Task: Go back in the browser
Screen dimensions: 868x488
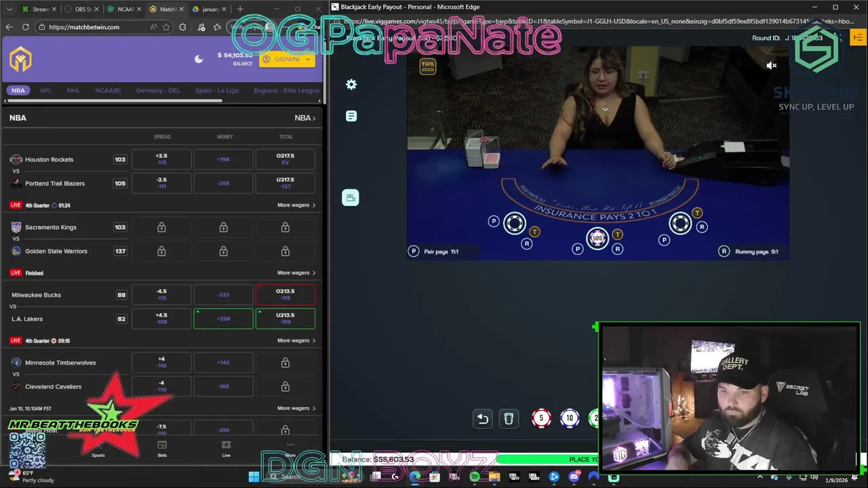Action: click(9, 27)
